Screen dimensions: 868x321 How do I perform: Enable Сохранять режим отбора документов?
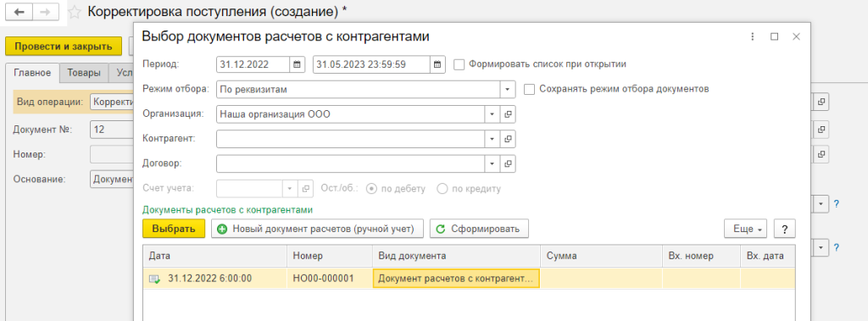(x=529, y=89)
